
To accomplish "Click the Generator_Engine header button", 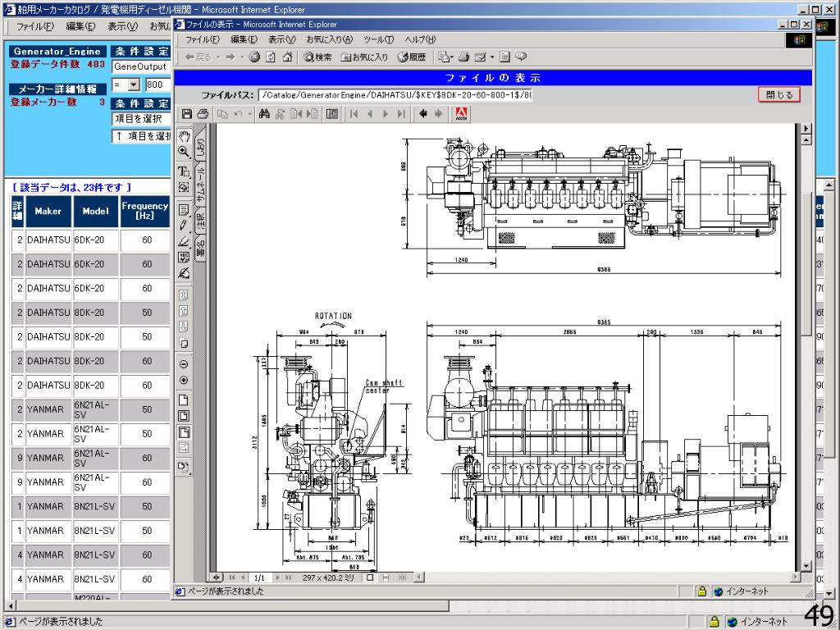I will 57,52.
